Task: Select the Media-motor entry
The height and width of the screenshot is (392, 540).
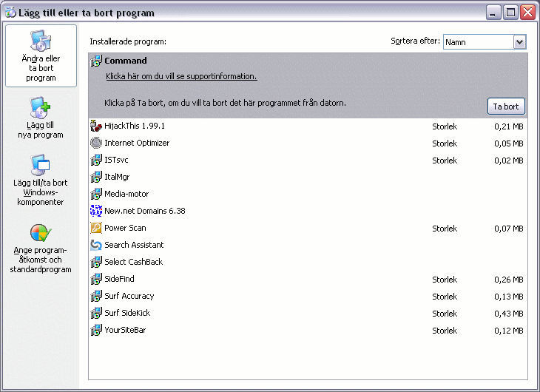Action: point(308,194)
